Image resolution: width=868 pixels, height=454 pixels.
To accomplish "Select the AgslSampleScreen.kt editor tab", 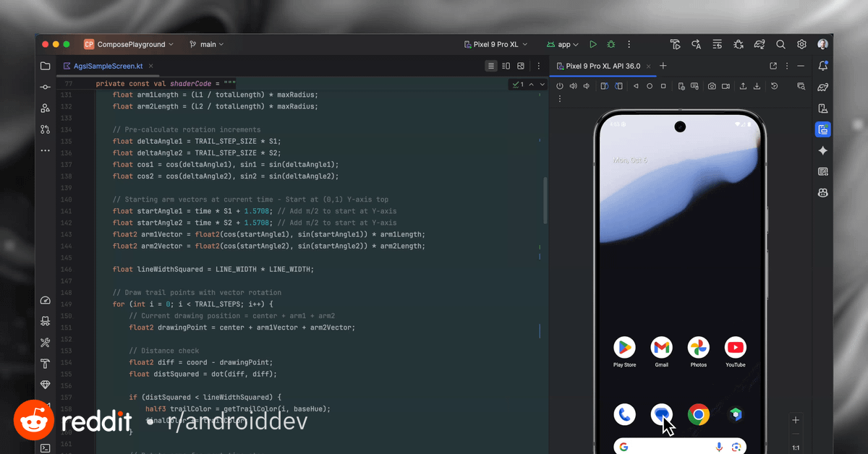I will [103, 66].
